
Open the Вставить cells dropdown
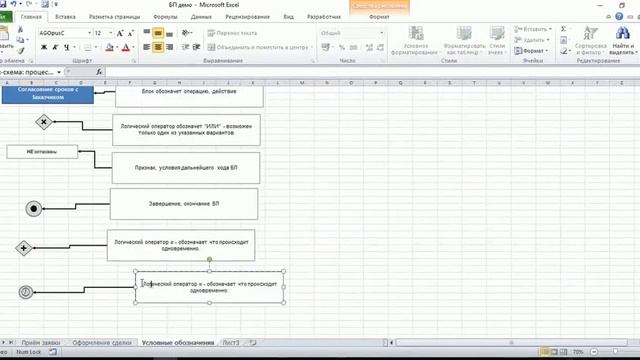[x=533, y=29]
